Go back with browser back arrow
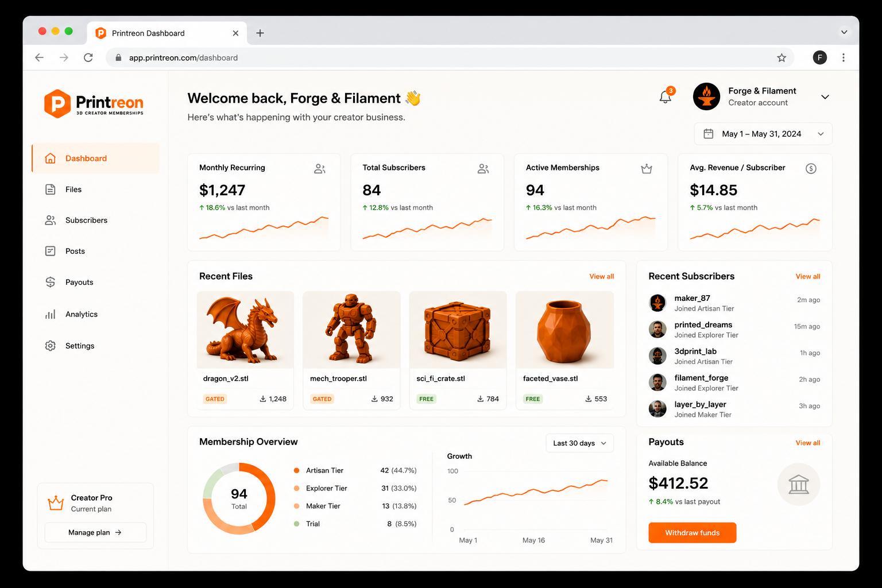The image size is (882, 588). (39, 57)
